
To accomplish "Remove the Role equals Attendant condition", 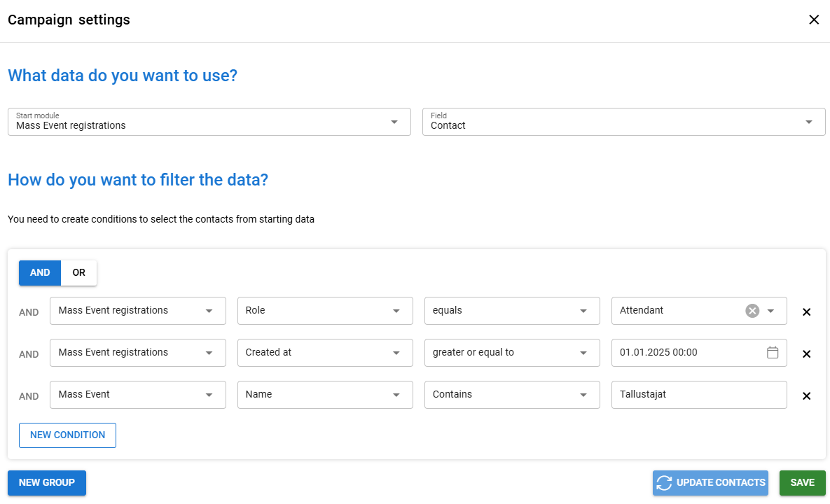I will click(x=806, y=312).
